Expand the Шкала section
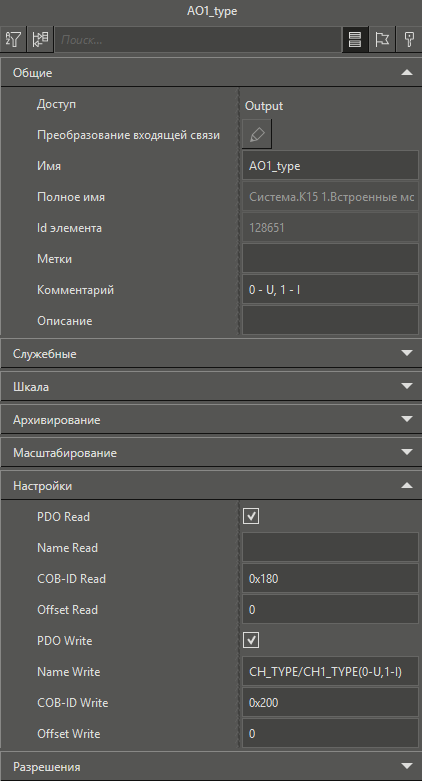The image size is (422, 781). [211, 387]
